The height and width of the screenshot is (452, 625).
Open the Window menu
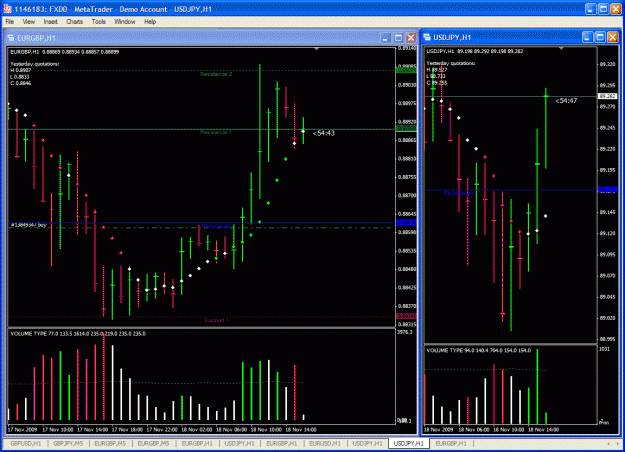pos(125,22)
